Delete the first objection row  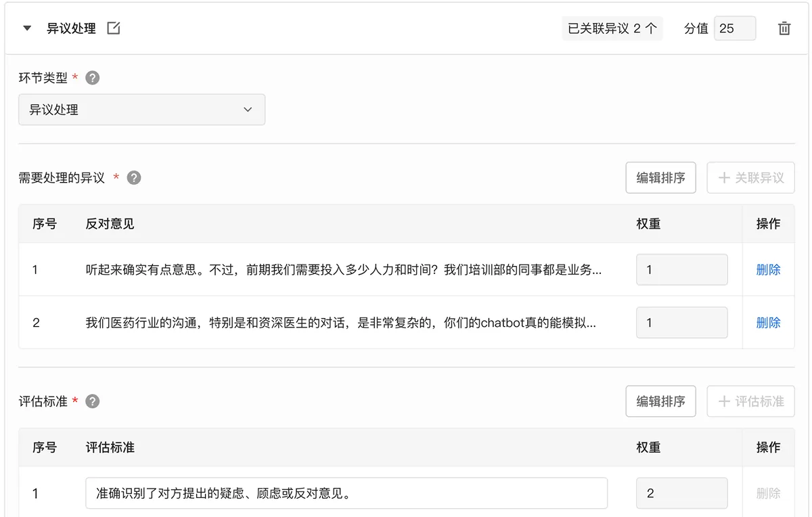point(768,269)
